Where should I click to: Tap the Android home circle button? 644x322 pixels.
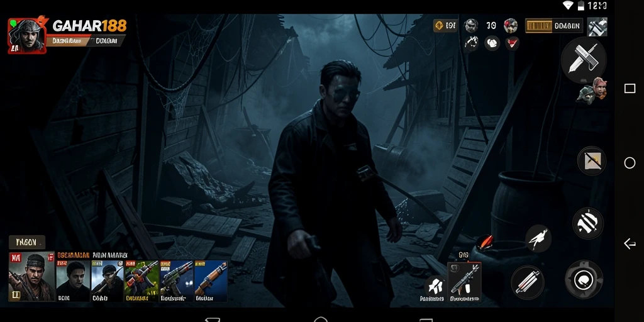(x=630, y=163)
